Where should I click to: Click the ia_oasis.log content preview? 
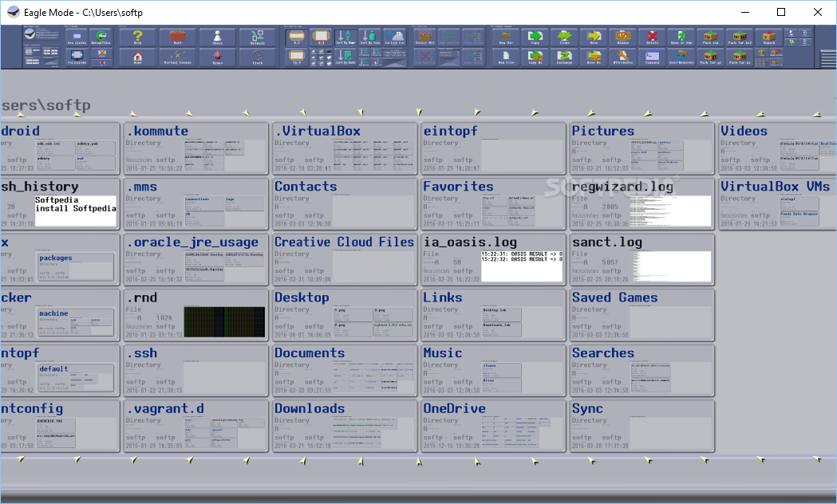tap(522, 266)
